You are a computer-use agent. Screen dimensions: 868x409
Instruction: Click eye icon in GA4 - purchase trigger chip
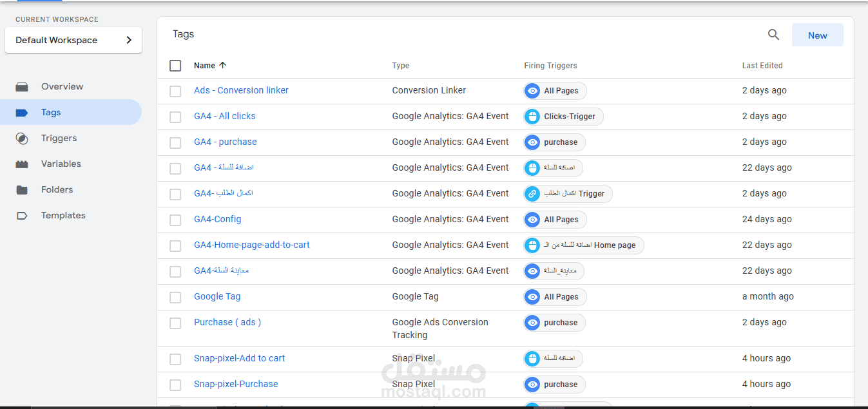(x=532, y=142)
